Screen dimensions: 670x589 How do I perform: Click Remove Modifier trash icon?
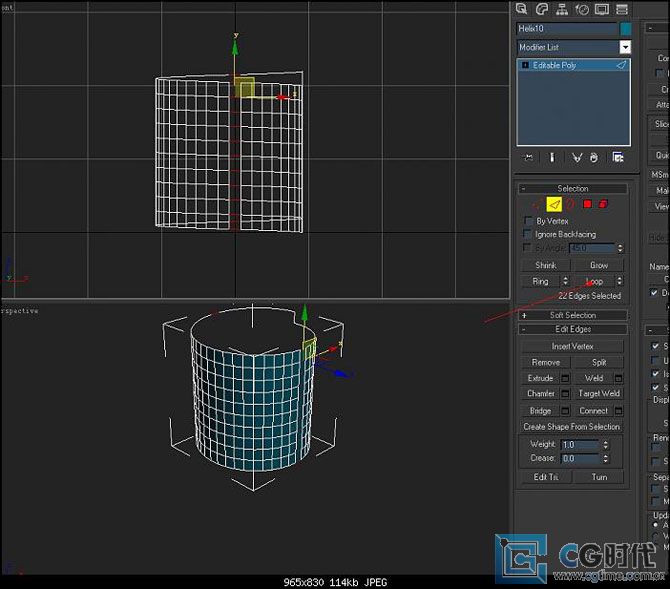click(594, 158)
